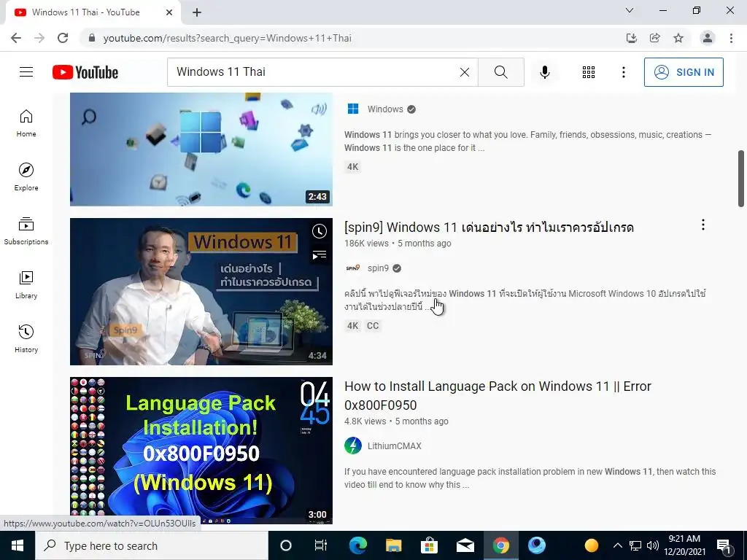747x560 pixels.
Task: Open the notification center
Action: coord(724,547)
